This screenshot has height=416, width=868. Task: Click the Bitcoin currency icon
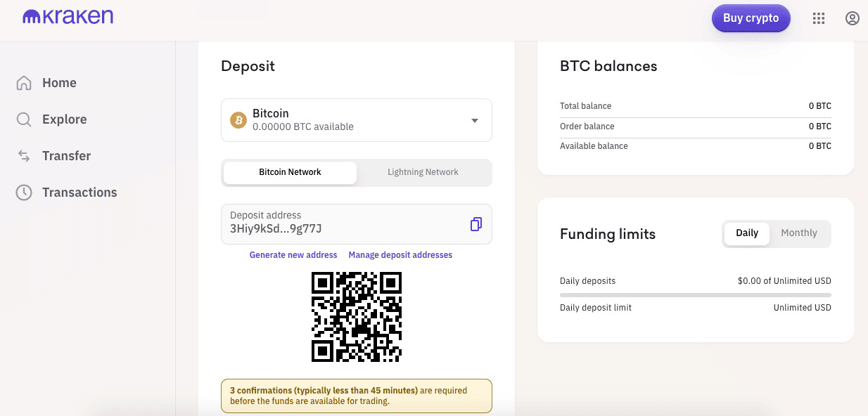tap(238, 119)
